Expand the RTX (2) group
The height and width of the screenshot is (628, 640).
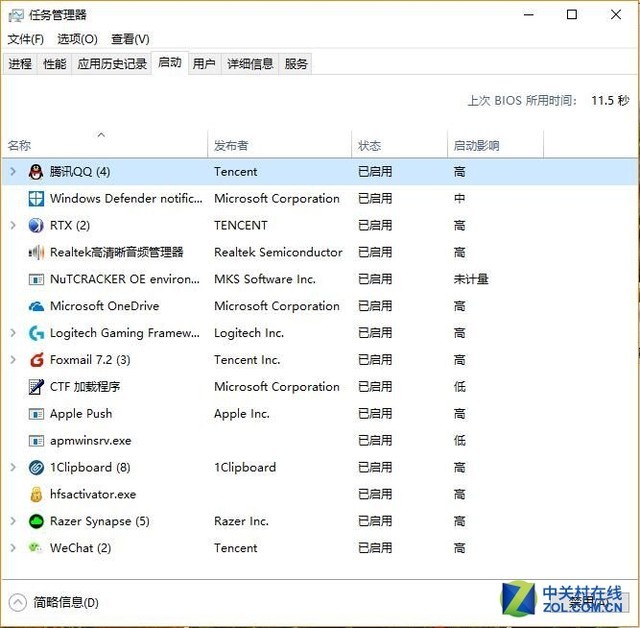pos(13,225)
